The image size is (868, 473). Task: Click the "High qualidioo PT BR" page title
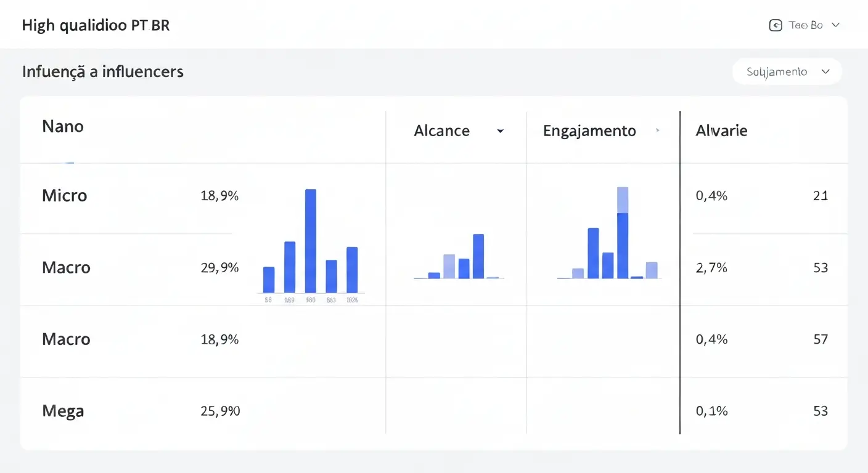(96, 26)
